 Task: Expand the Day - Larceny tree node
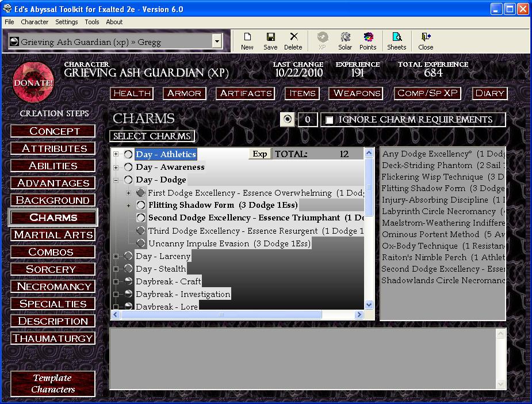point(116,256)
